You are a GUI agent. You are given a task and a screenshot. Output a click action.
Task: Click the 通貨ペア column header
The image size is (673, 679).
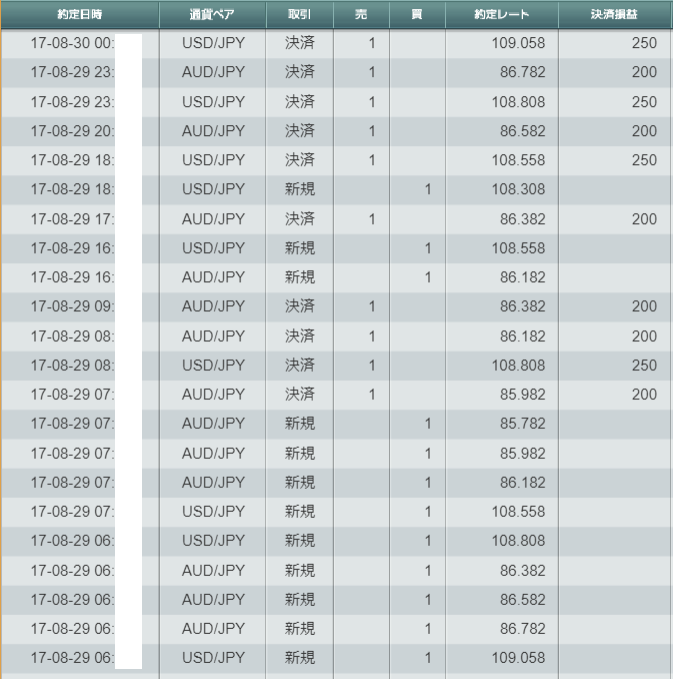tap(212, 15)
